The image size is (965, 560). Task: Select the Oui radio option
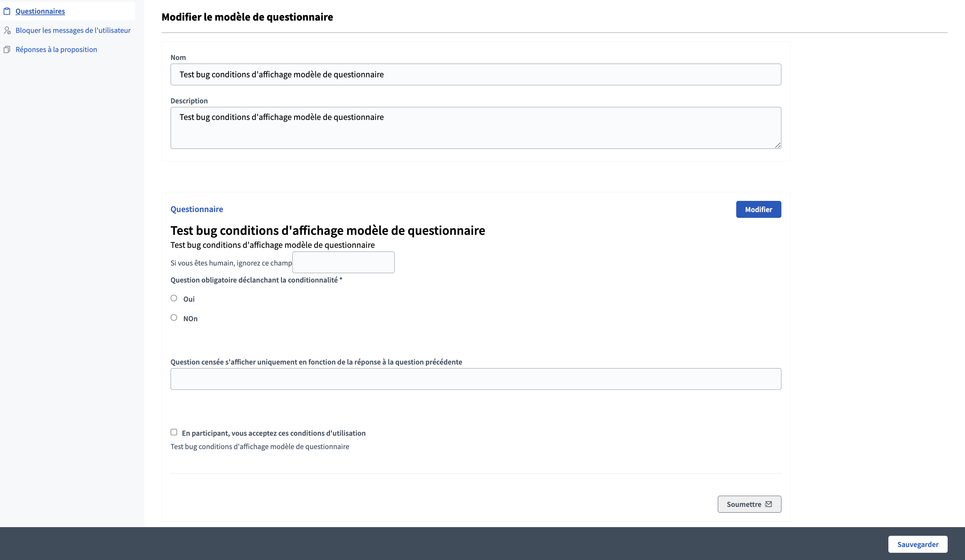tap(174, 298)
